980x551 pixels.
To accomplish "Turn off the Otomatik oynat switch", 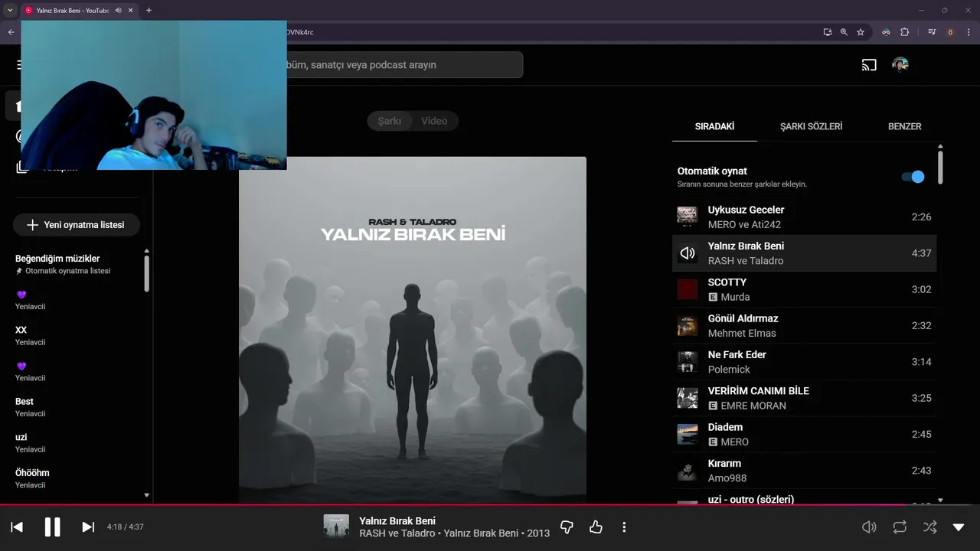I will [x=913, y=177].
